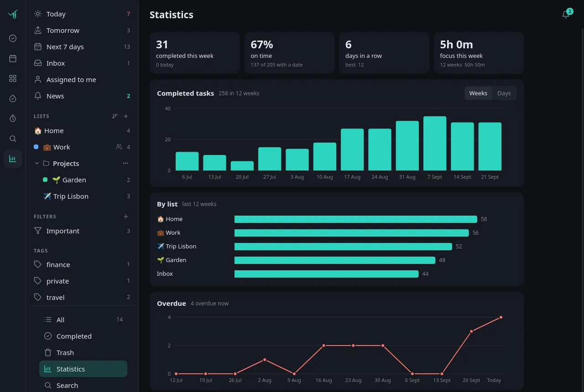Click the FILTERS section header

[x=45, y=217]
